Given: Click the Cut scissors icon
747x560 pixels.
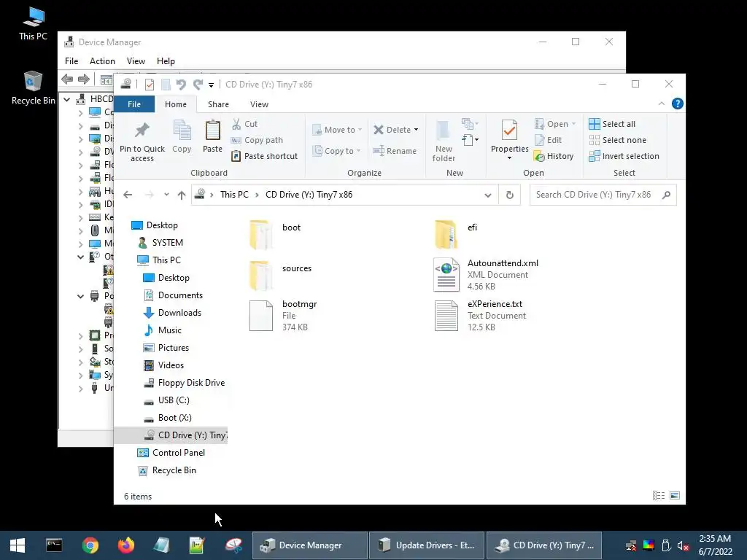Looking at the screenshot, I should click(236, 124).
